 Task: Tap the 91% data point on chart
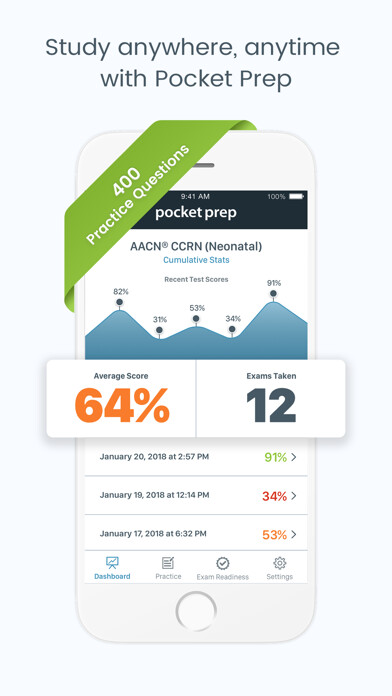coord(273,293)
